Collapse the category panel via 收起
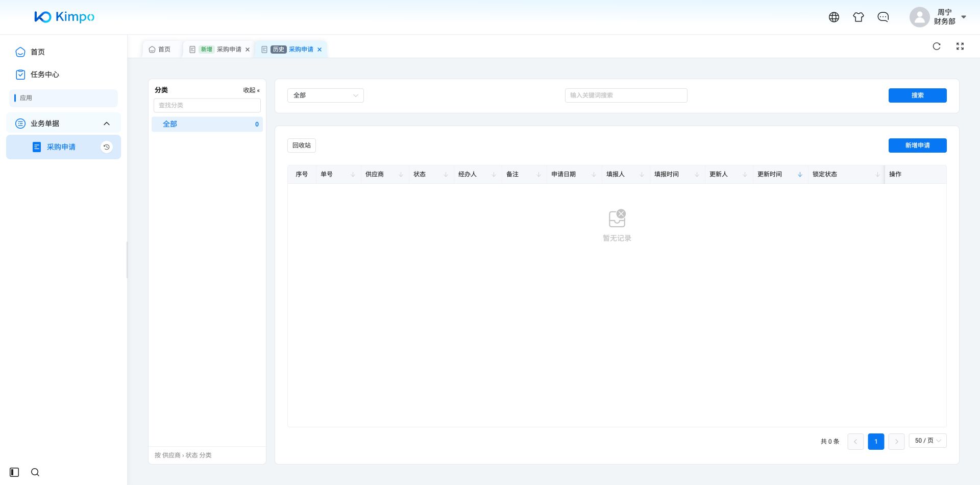 coord(251,90)
